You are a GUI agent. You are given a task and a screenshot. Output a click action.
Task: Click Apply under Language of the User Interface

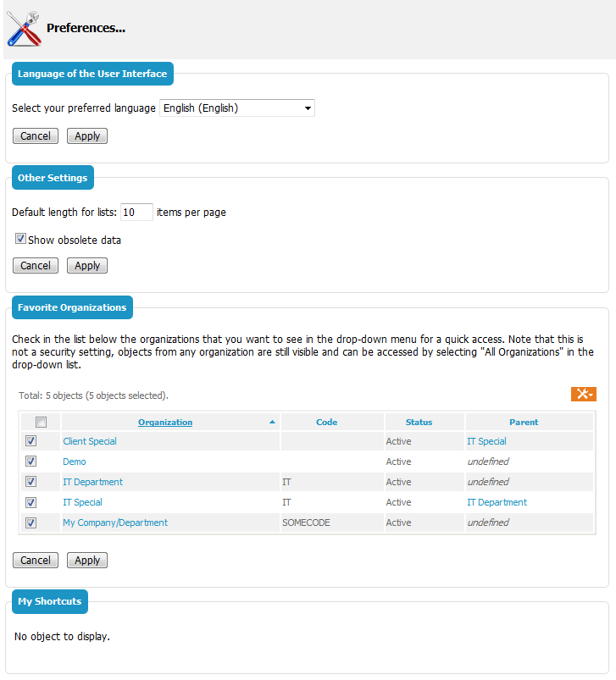87,136
